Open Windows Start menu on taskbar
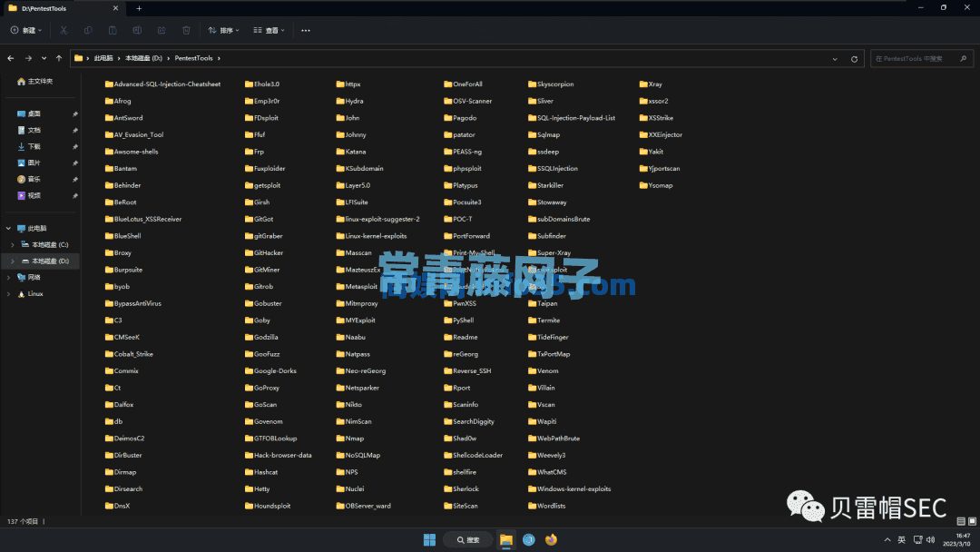This screenshot has height=552, width=980. pos(429,539)
